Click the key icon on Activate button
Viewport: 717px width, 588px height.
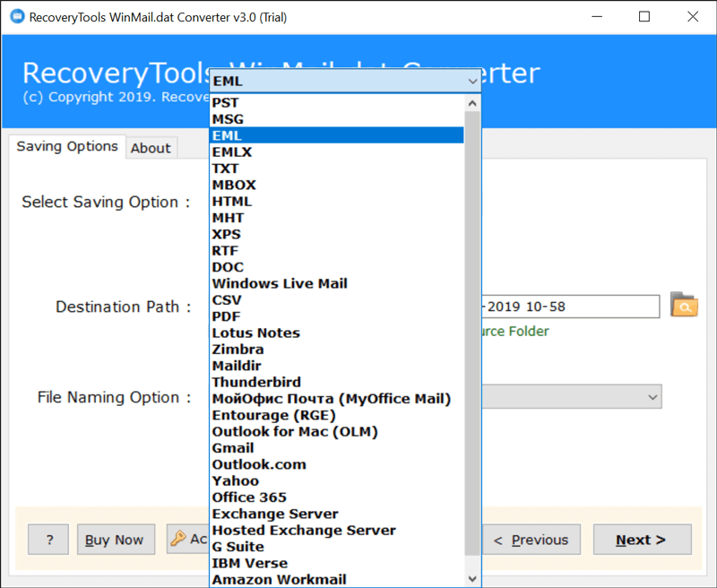(177, 539)
